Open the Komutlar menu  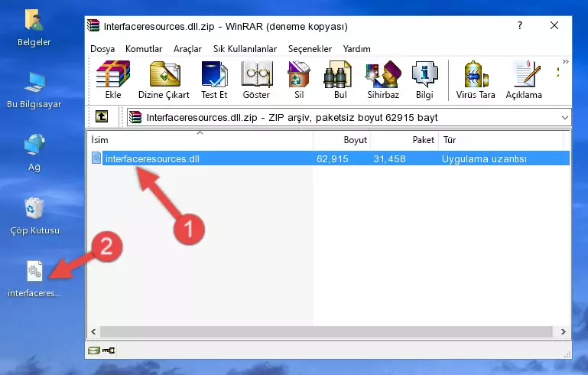144,49
